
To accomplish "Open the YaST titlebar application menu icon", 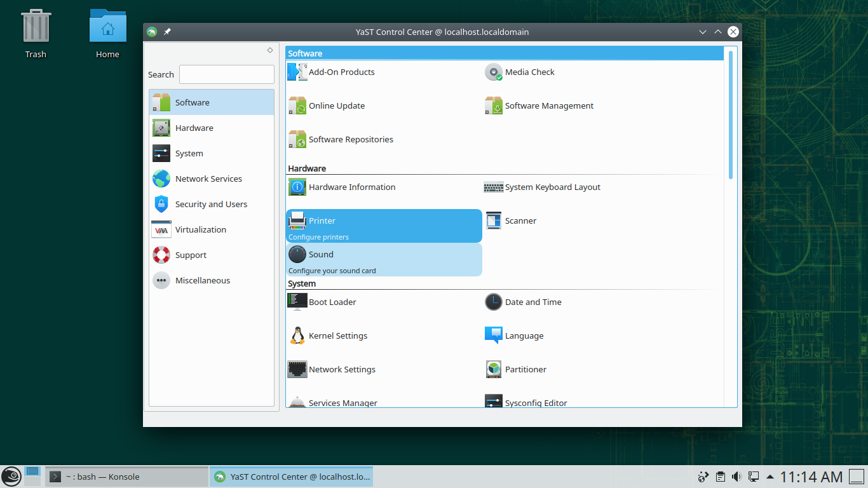I will point(152,32).
